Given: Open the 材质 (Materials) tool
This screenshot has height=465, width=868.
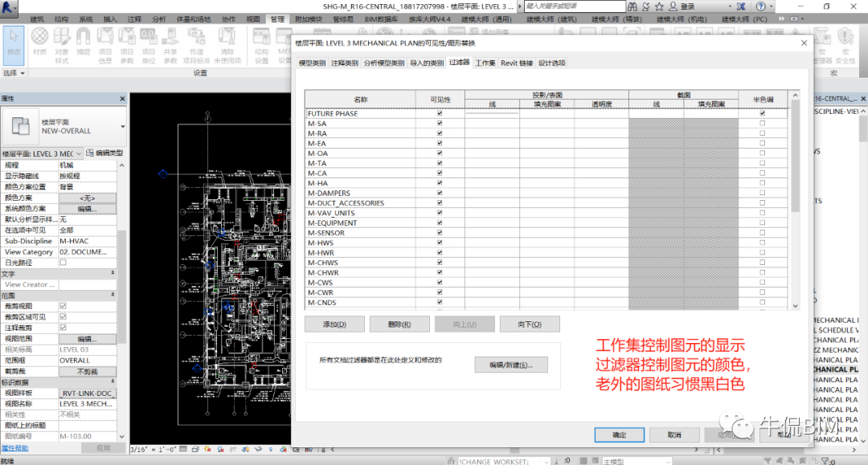Looking at the screenshot, I should 39,42.
